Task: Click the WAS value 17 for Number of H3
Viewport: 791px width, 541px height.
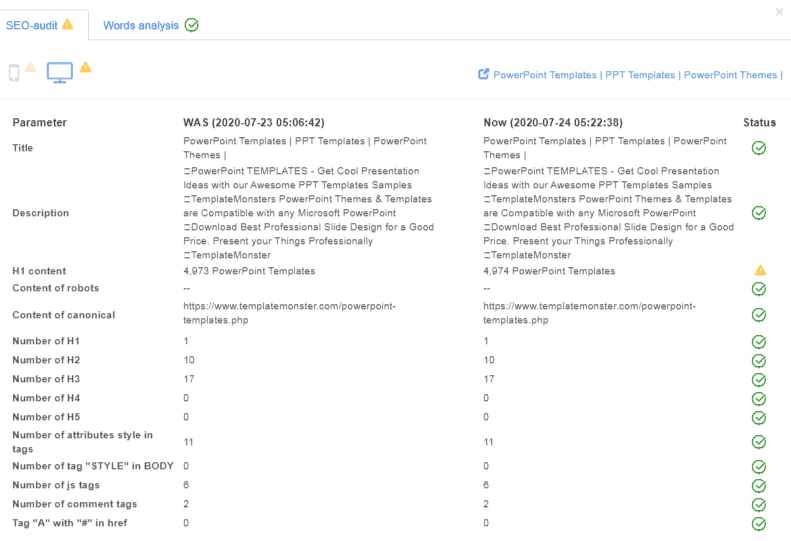Action: tap(189, 379)
